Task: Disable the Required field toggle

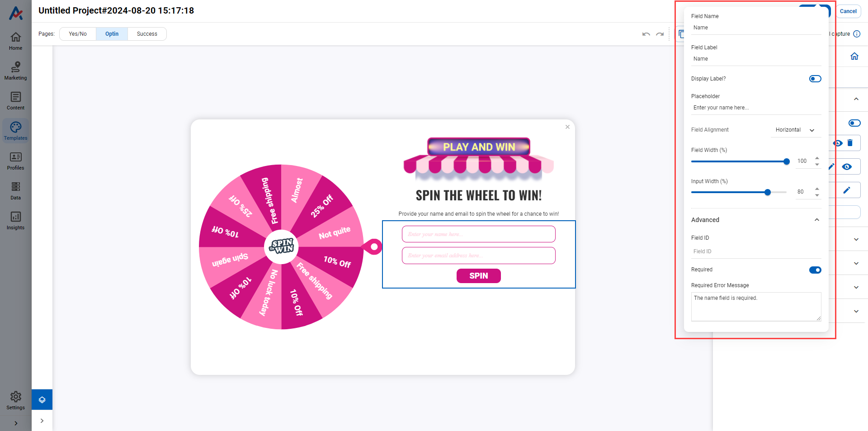Action: (x=815, y=270)
